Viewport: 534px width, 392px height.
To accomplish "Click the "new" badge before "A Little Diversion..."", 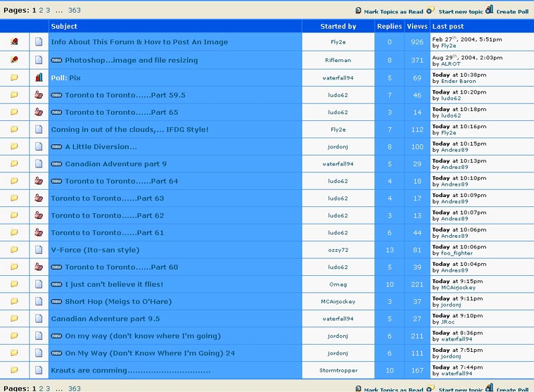I will click(x=57, y=147).
